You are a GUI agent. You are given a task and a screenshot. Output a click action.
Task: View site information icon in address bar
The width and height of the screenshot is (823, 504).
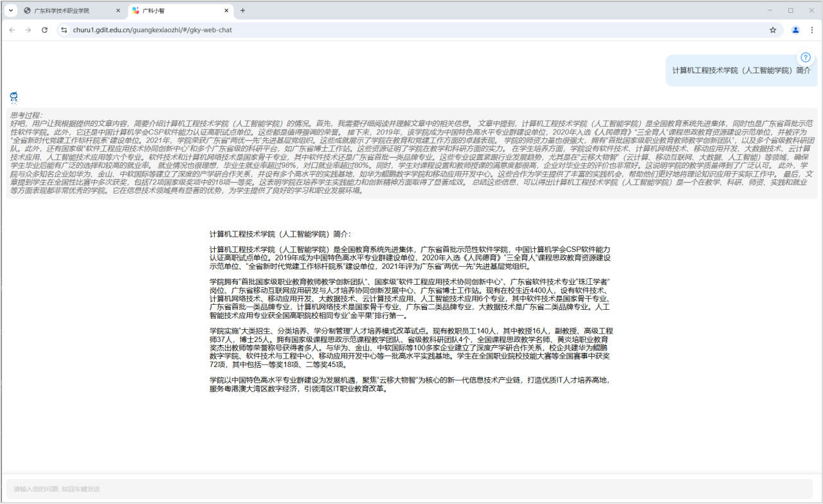tap(63, 30)
